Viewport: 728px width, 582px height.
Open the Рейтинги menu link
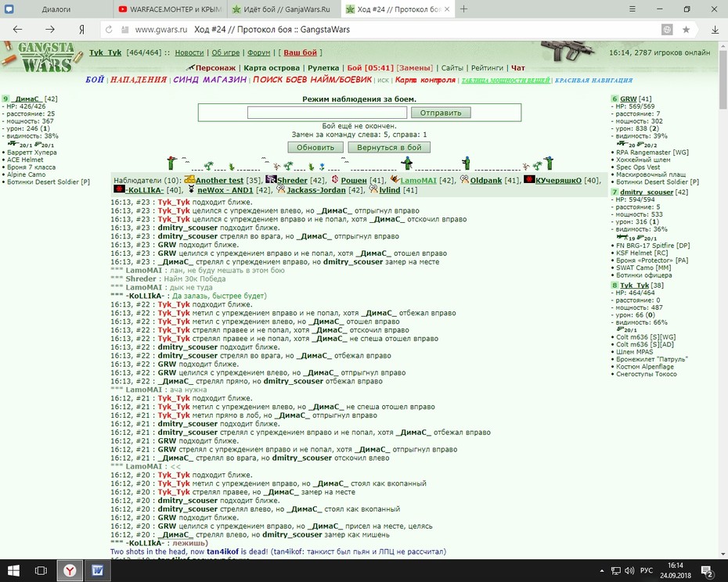click(487, 68)
